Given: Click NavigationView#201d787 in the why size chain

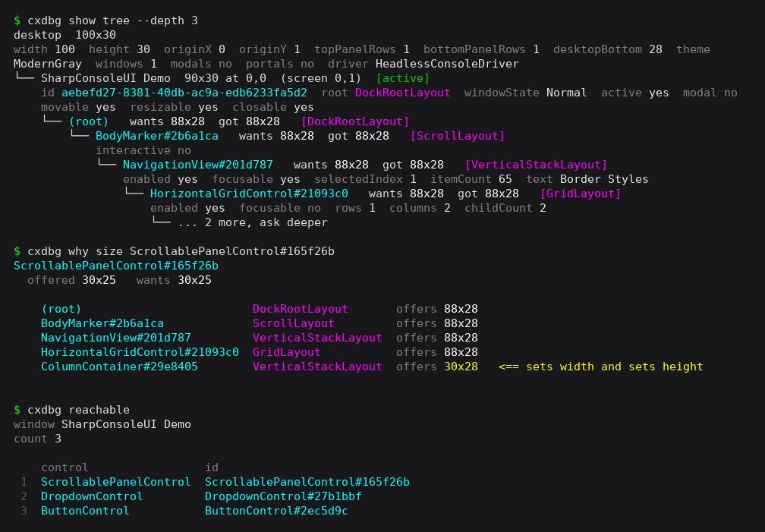Looking at the screenshot, I should coord(116,338).
